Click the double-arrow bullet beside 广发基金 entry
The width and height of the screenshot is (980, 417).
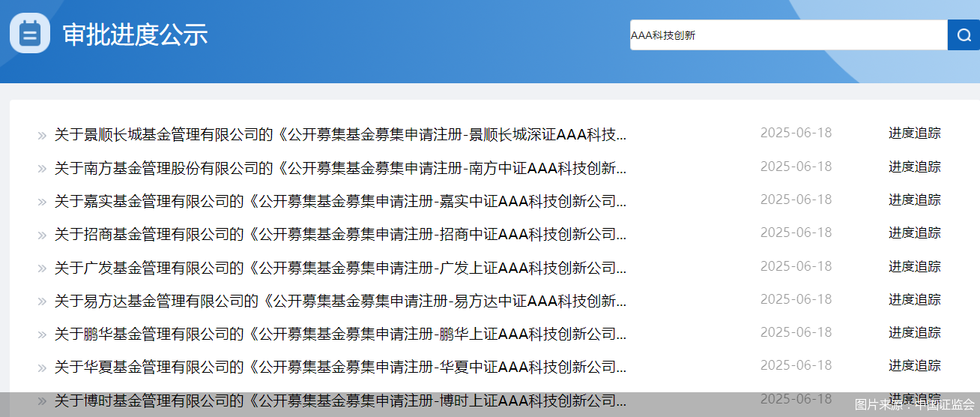[42, 268]
